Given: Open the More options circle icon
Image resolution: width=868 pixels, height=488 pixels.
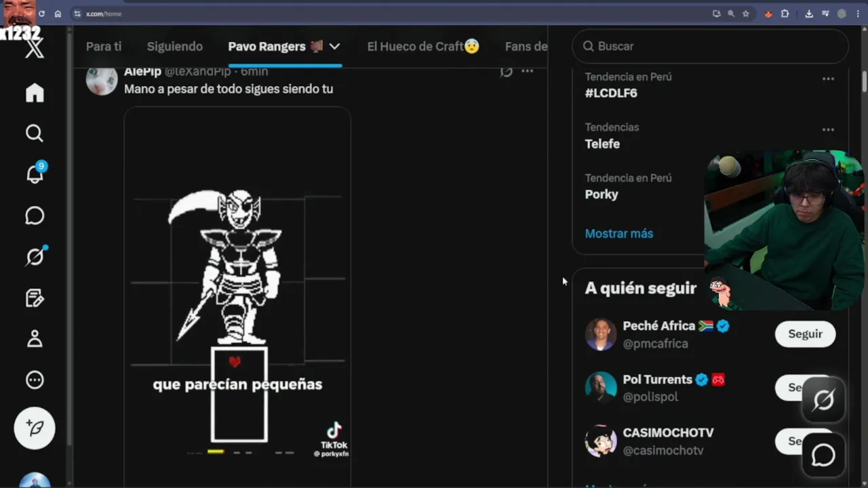Looking at the screenshot, I should pos(35,380).
